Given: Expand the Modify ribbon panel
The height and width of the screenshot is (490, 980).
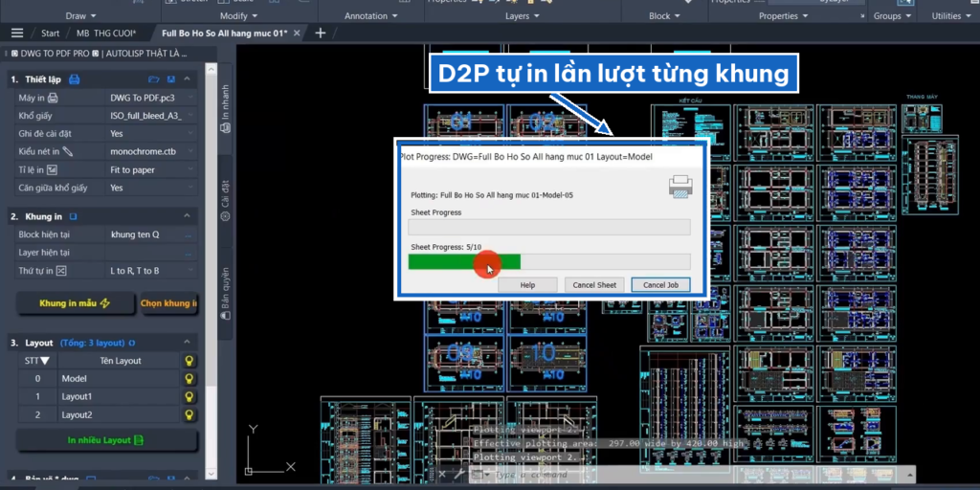Looking at the screenshot, I should coord(238,15).
